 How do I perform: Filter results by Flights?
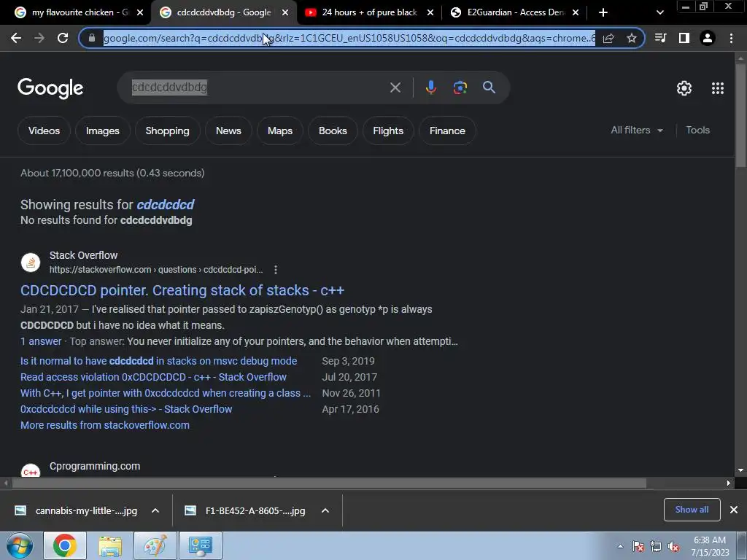tap(388, 131)
